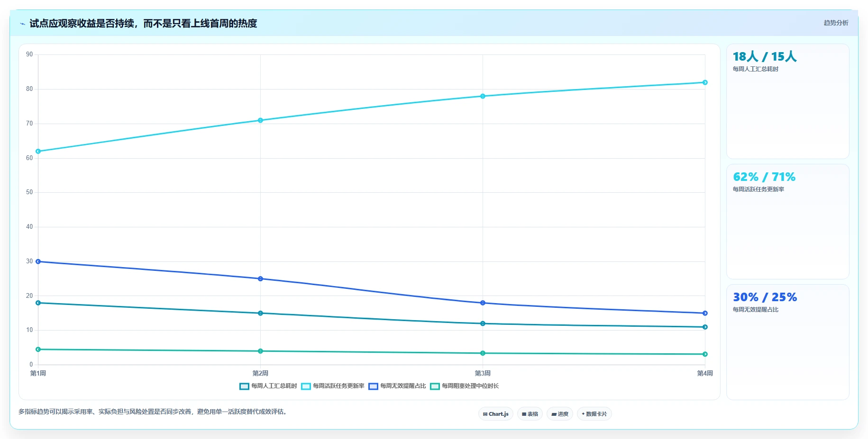Viewport: 868px width, 439px height.
Task: Click the 趋势分析 tag in the header
Action: [x=836, y=23]
